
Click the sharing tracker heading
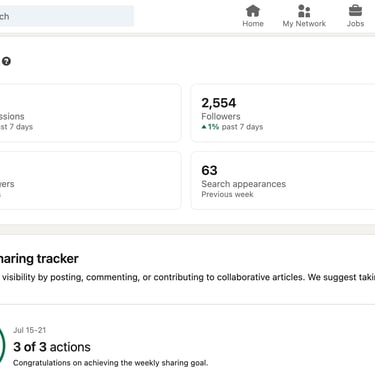[39, 259]
